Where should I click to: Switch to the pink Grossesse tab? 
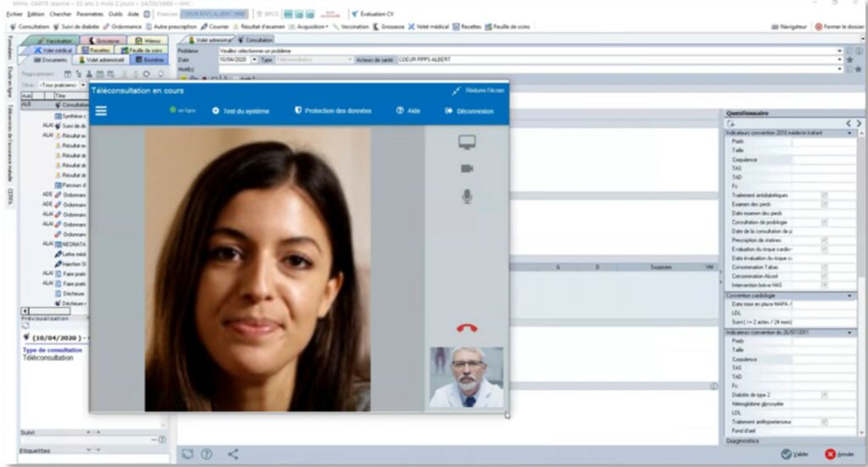click(103, 41)
